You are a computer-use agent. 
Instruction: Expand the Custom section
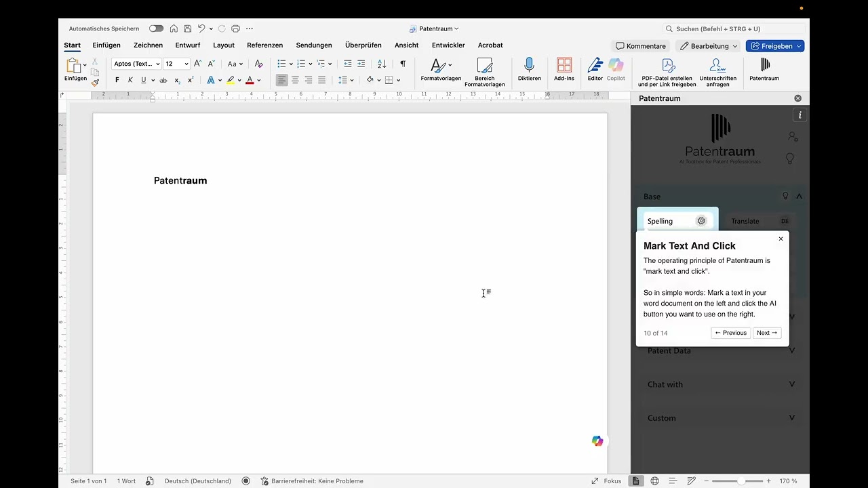(x=720, y=418)
